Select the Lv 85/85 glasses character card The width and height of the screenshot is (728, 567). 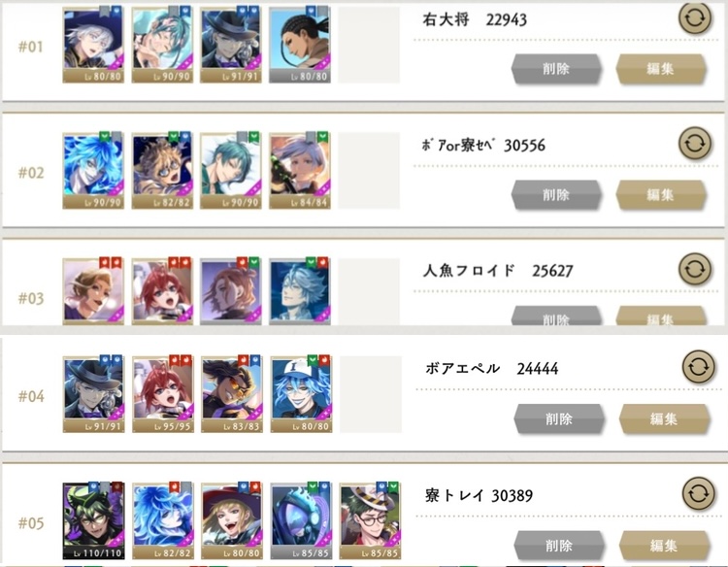click(x=370, y=520)
